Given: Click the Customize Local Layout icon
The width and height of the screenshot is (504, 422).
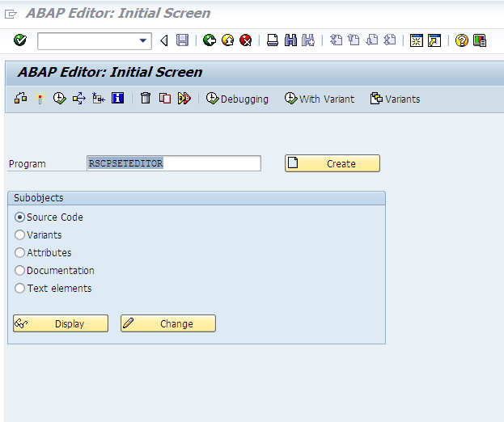Looking at the screenshot, I should [x=480, y=40].
